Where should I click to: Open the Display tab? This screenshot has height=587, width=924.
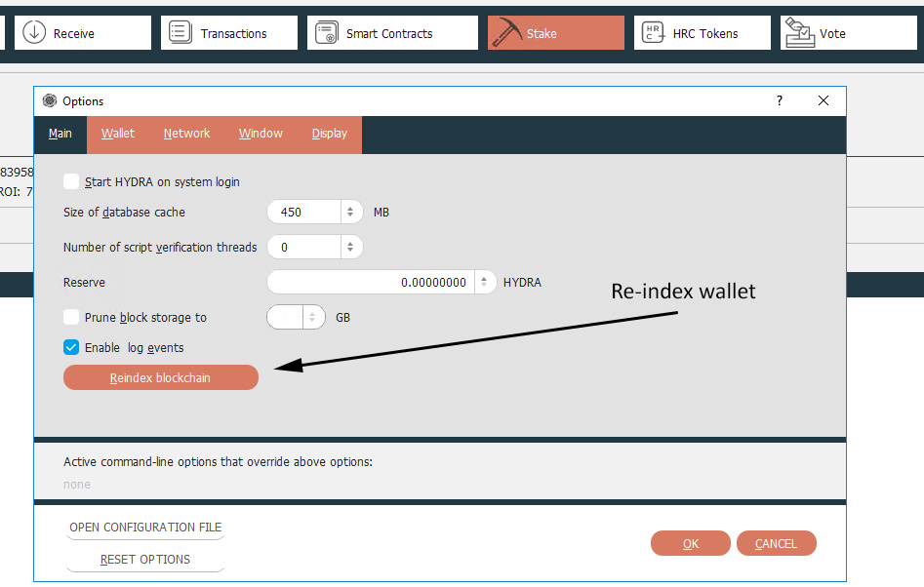coord(329,134)
